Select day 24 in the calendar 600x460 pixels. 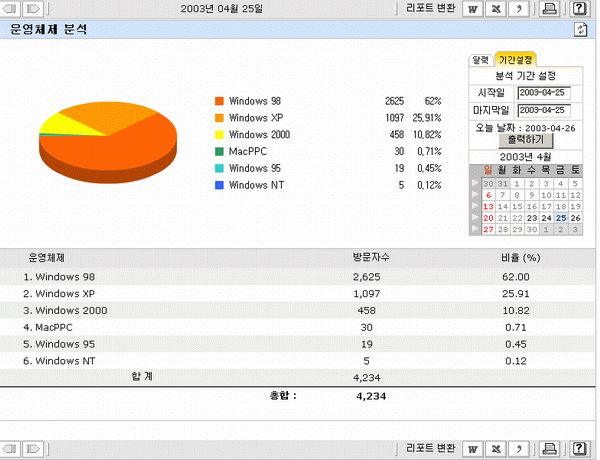pos(546,218)
